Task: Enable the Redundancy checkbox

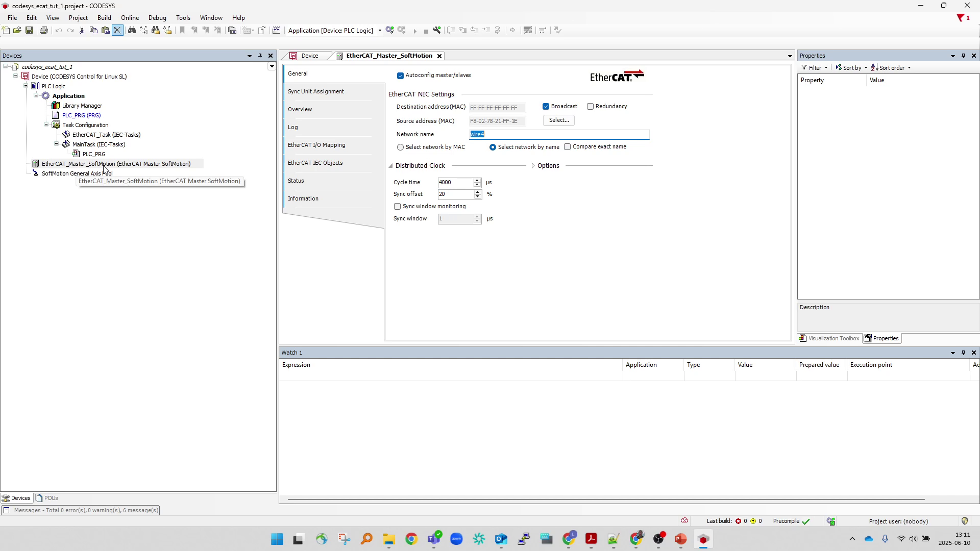Action: (x=591, y=106)
